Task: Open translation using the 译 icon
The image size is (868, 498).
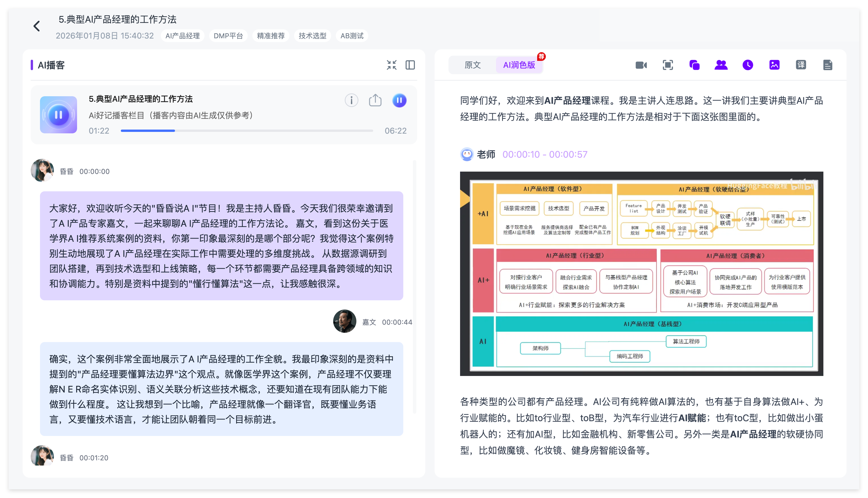Action: (801, 65)
